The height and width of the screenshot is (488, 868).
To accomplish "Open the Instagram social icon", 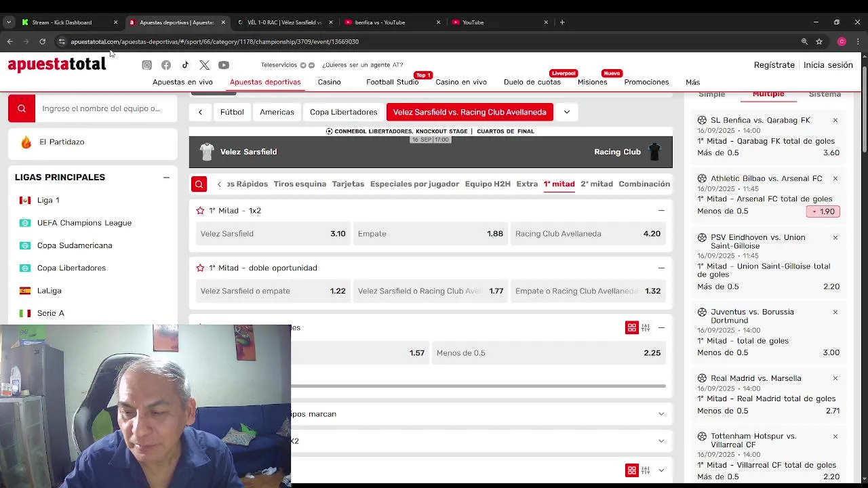I will coord(146,65).
